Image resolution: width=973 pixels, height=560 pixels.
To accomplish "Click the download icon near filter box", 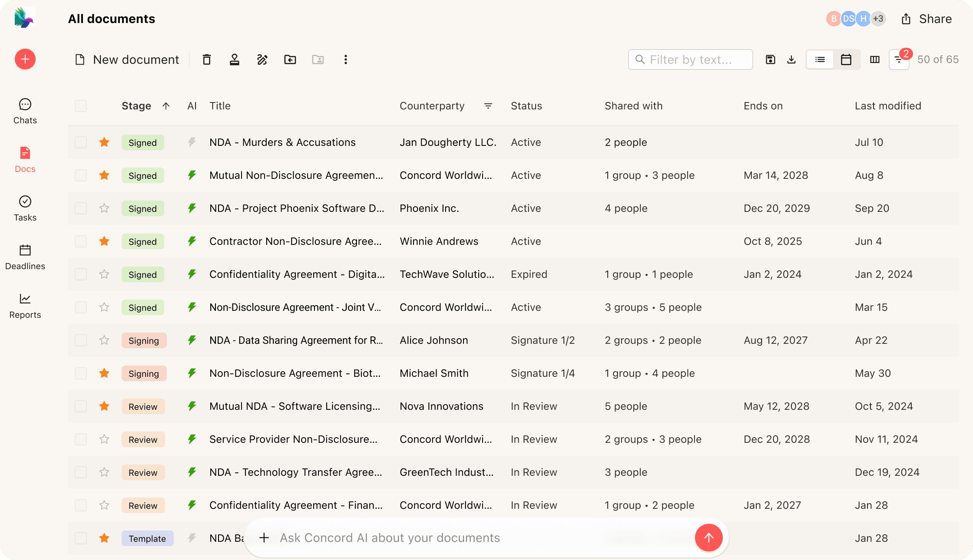I will point(791,59).
